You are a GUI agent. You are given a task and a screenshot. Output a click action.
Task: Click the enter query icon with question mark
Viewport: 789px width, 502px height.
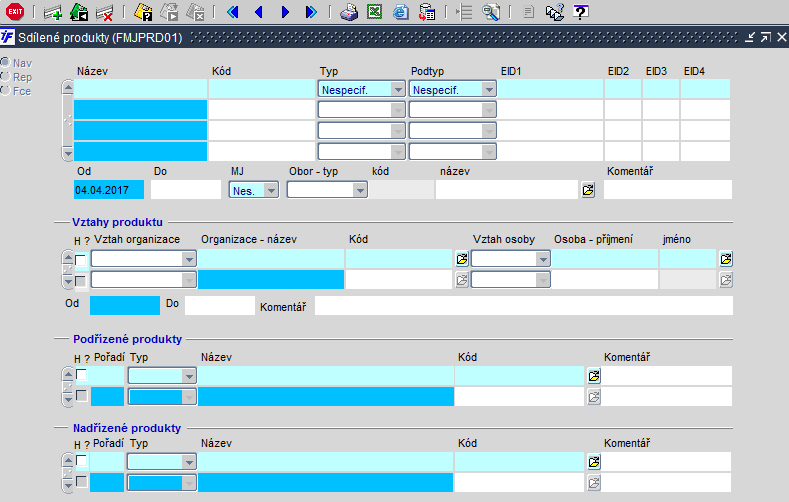[143, 12]
